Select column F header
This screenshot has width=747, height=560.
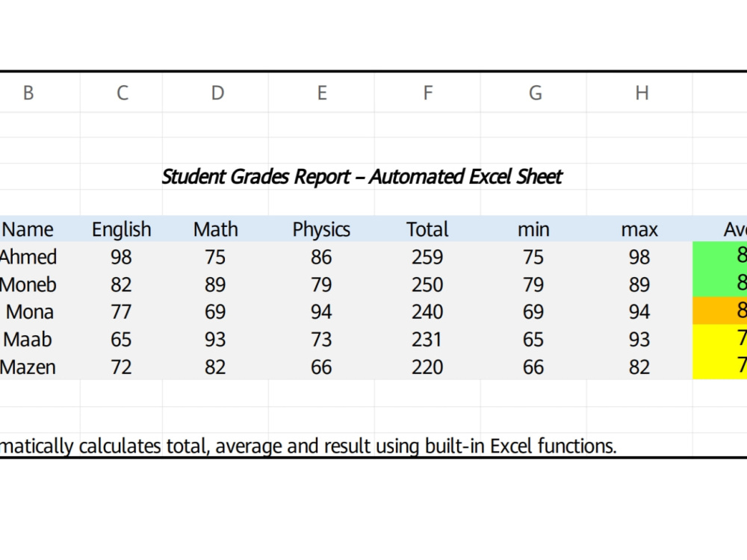coord(428,93)
